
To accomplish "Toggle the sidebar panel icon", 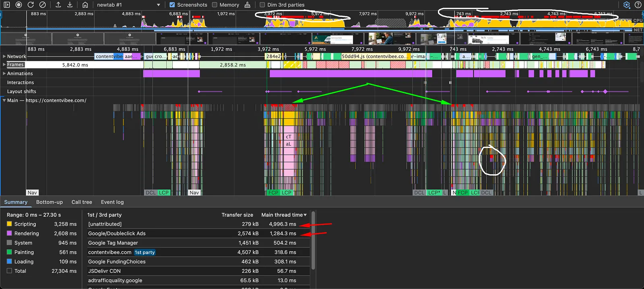I will (7, 5).
